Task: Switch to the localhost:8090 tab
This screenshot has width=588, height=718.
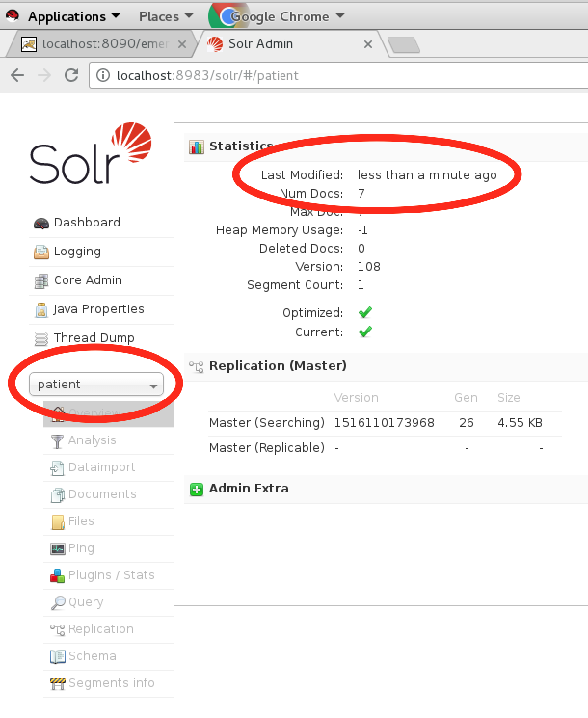Action: tap(101, 44)
